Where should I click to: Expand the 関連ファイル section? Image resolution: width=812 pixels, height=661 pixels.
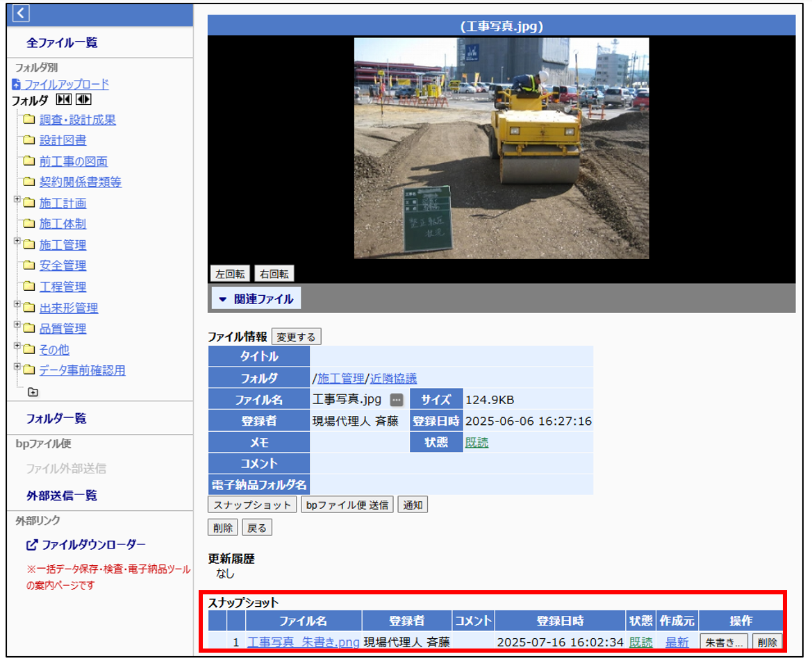tap(256, 299)
